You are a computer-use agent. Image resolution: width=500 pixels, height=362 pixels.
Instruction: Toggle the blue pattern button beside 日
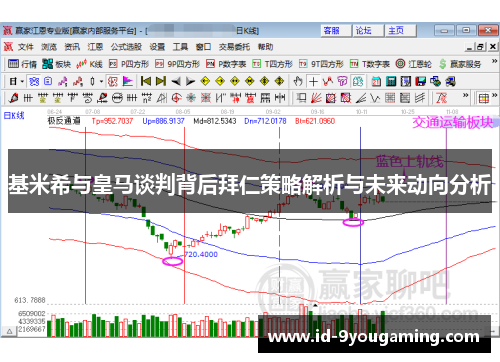click(x=34, y=81)
